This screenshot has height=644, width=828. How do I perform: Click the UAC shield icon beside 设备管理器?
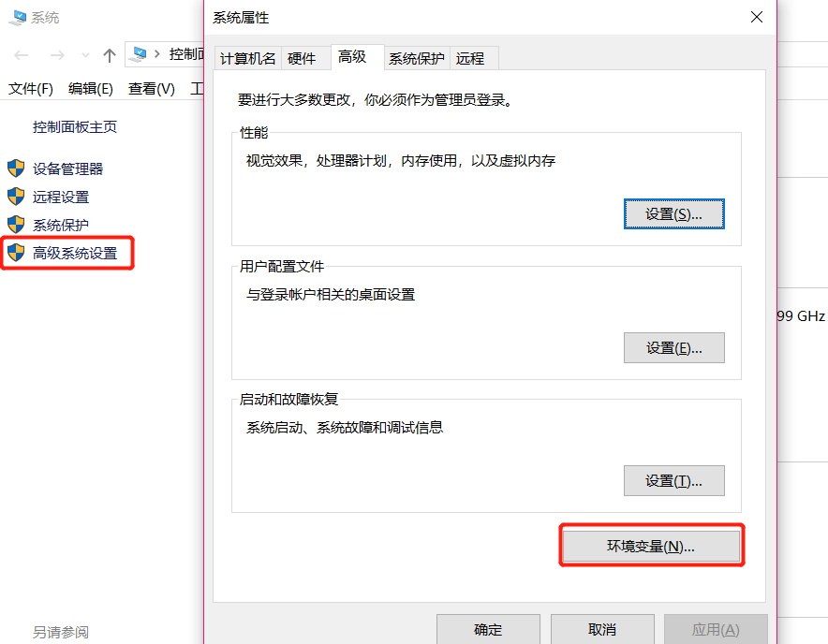[16, 169]
